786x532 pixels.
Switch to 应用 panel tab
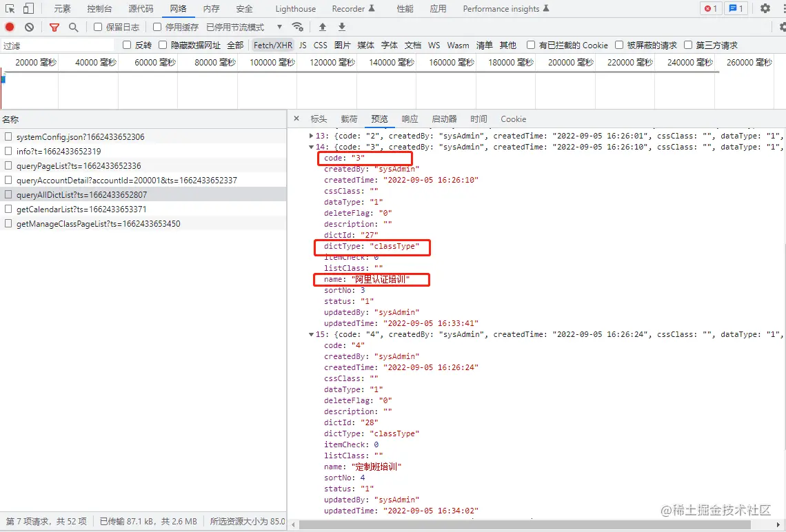[438, 8]
